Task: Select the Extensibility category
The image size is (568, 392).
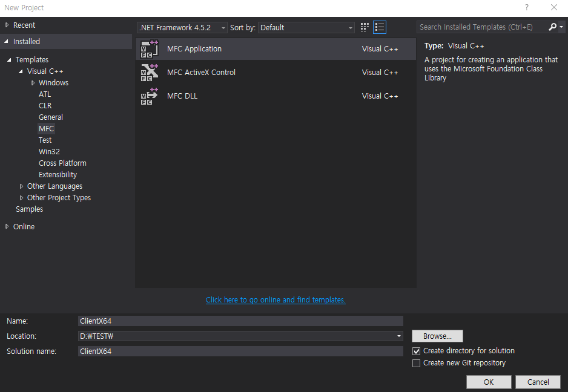Action: click(x=58, y=175)
